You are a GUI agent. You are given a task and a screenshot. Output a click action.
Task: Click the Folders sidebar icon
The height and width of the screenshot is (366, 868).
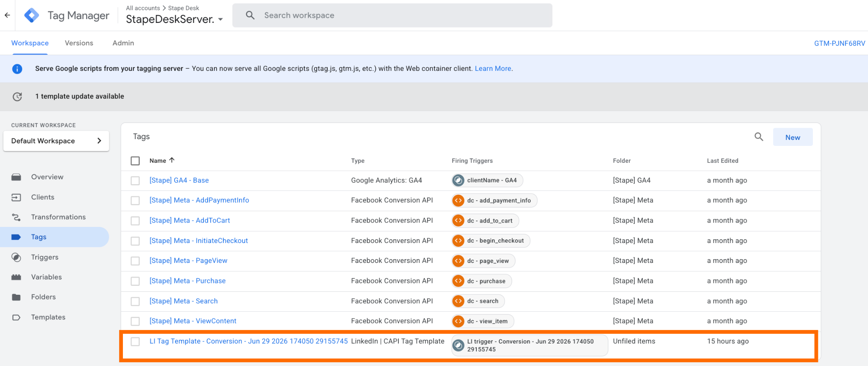click(16, 297)
